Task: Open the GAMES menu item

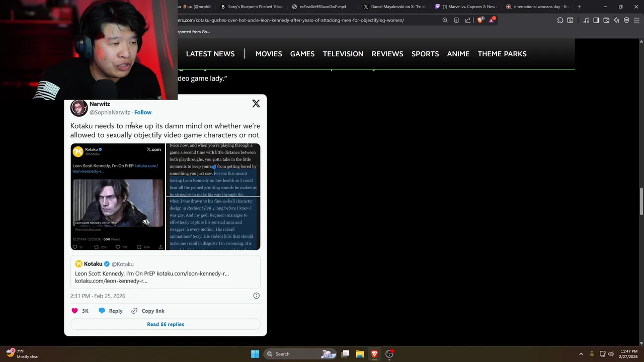Action: tap(302, 54)
